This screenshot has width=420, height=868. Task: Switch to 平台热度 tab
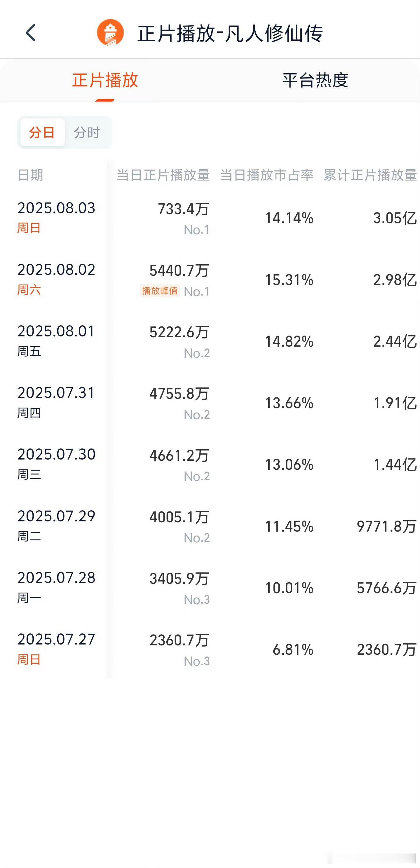tap(315, 80)
